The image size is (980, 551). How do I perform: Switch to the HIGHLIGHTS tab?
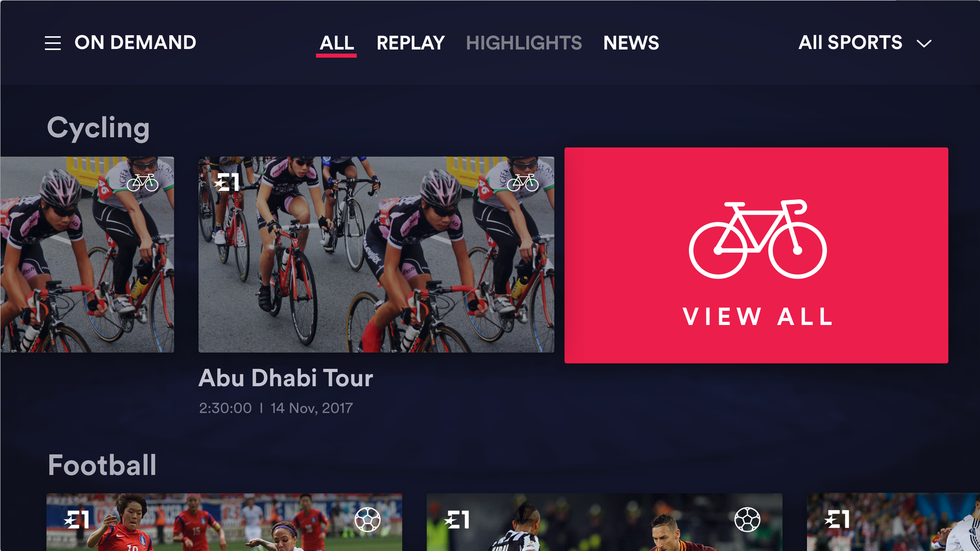coord(524,43)
